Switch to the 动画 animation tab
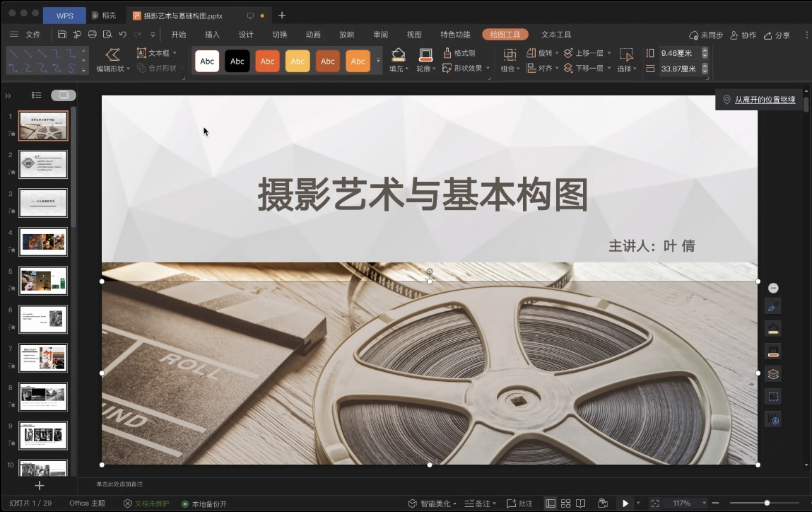The image size is (812, 512). pos(313,35)
